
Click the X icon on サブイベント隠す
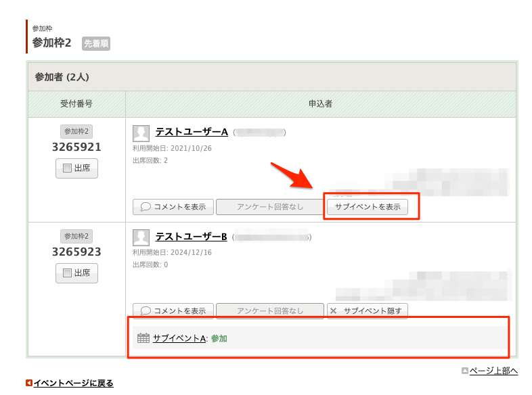(x=334, y=311)
